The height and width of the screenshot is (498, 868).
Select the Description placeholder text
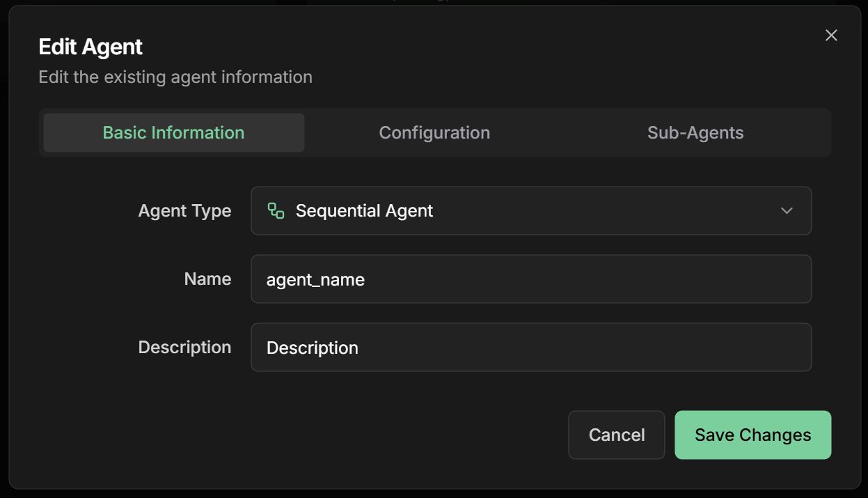pos(311,347)
